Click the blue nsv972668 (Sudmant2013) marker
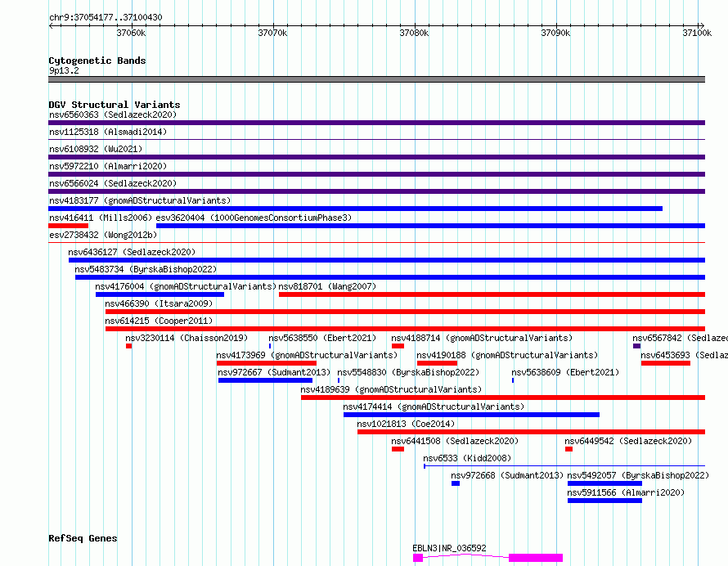This screenshot has height=566, width=728. [x=456, y=483]
